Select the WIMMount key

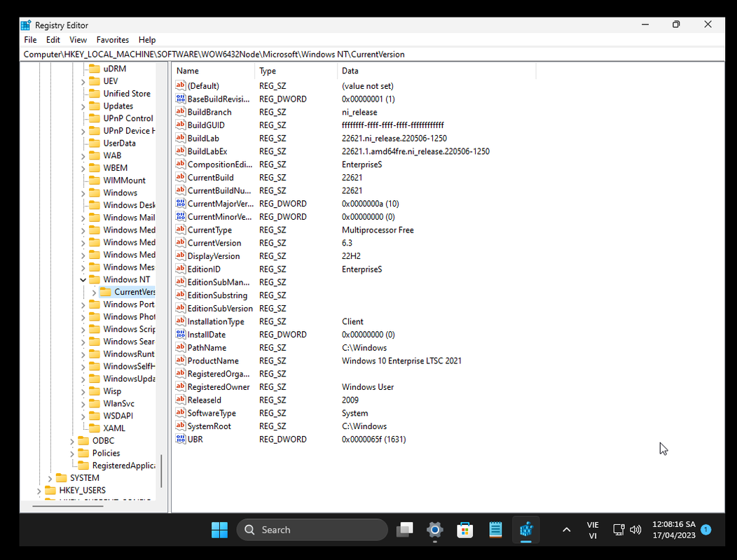click(124, 181)
